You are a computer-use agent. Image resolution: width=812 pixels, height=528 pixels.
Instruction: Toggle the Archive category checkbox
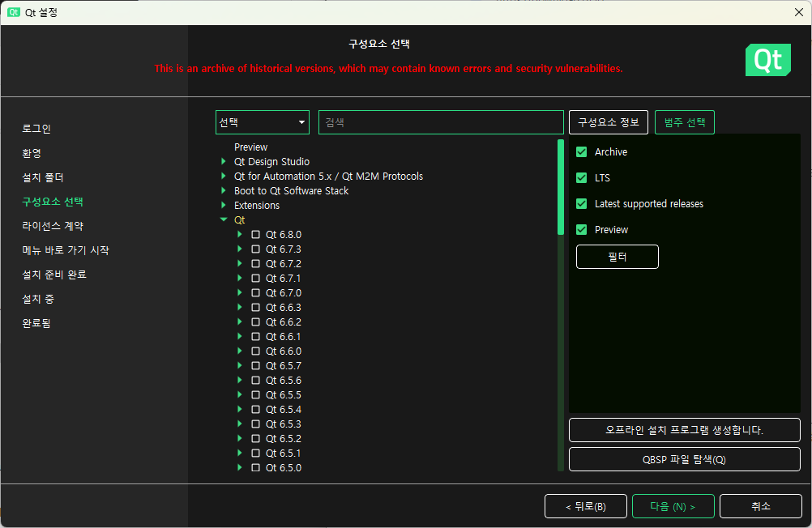click(x=582, y=151)
